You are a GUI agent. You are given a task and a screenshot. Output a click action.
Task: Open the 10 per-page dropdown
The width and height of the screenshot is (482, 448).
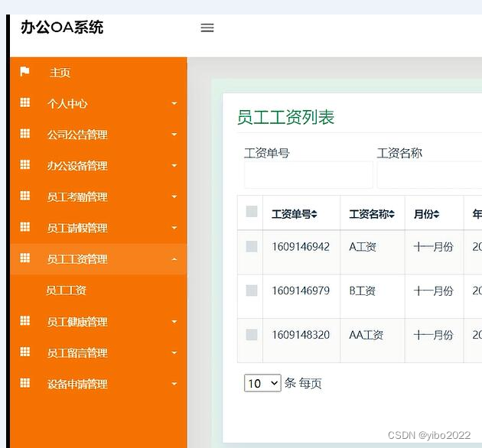click(262, 383)
